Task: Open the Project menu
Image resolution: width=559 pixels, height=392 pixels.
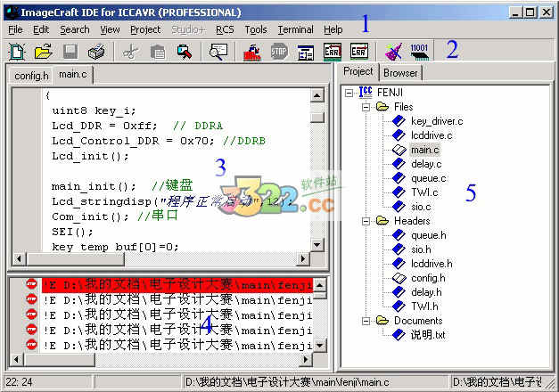Action: tap(145, 29)
